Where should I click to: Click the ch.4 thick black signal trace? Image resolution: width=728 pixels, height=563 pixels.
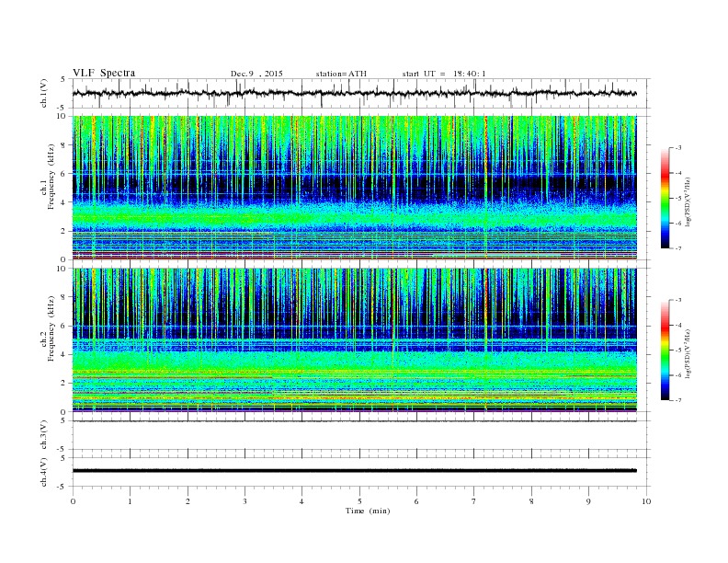click(x=355, y=471)
